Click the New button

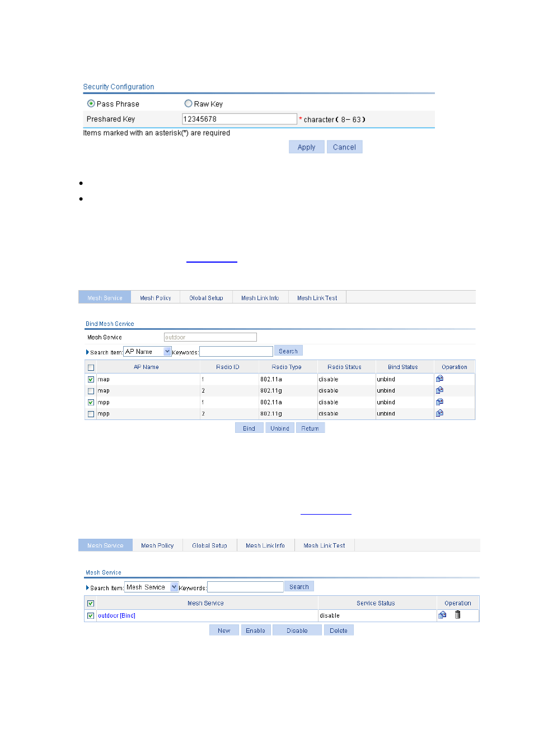pos(224,631)
